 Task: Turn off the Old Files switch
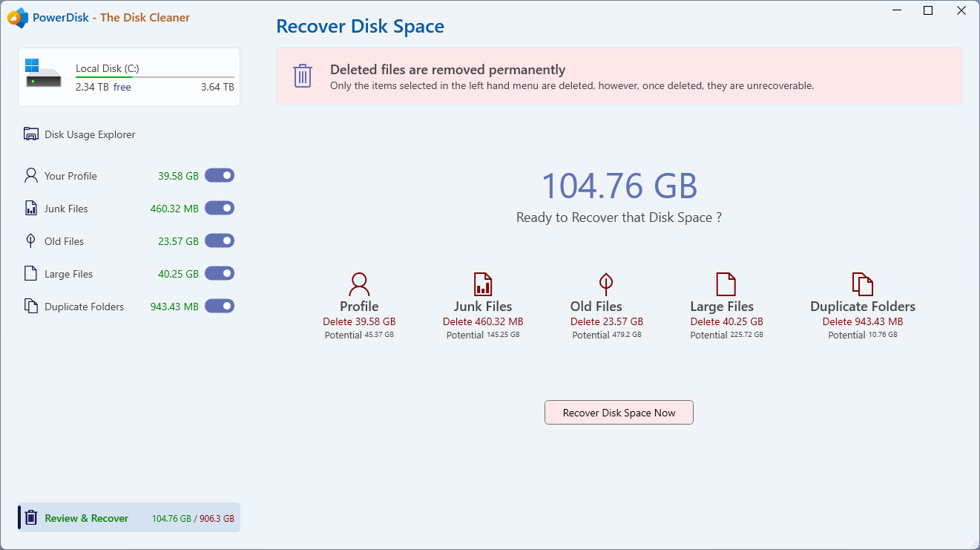pos(220,241)
